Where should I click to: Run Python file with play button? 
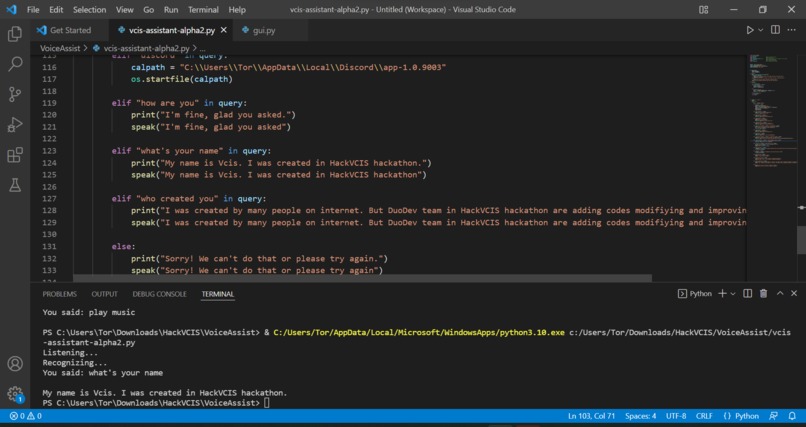(x=750, y=30)
